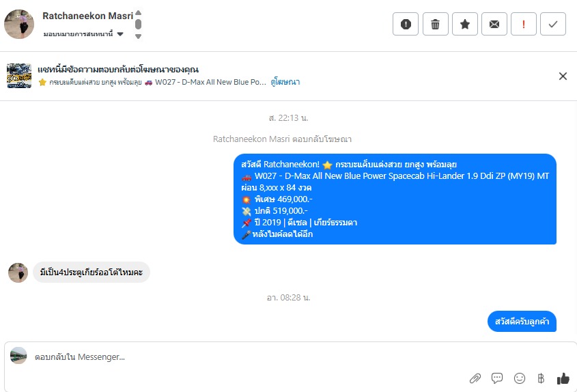Image resolution: width=577 pixels, height=392 pixels.
Task: Select the สวัสดีครับลูกค้า reply bubble
Action: (522, 322)
